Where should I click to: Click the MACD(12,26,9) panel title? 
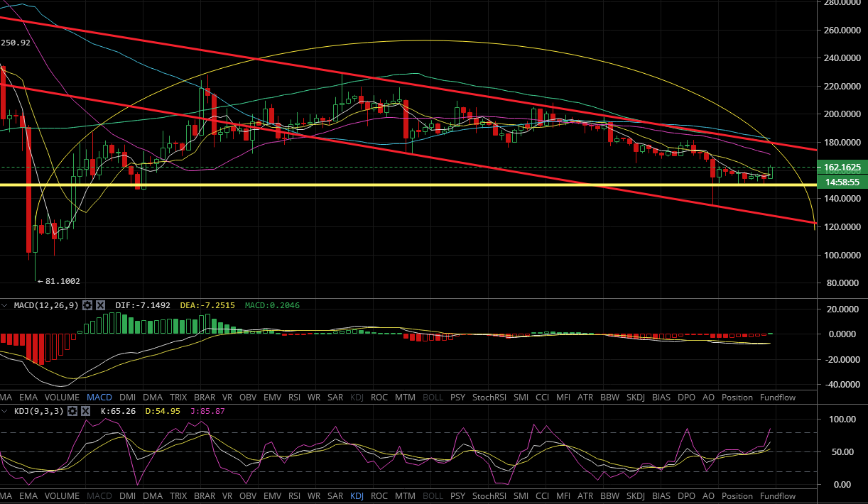(46, 305)
